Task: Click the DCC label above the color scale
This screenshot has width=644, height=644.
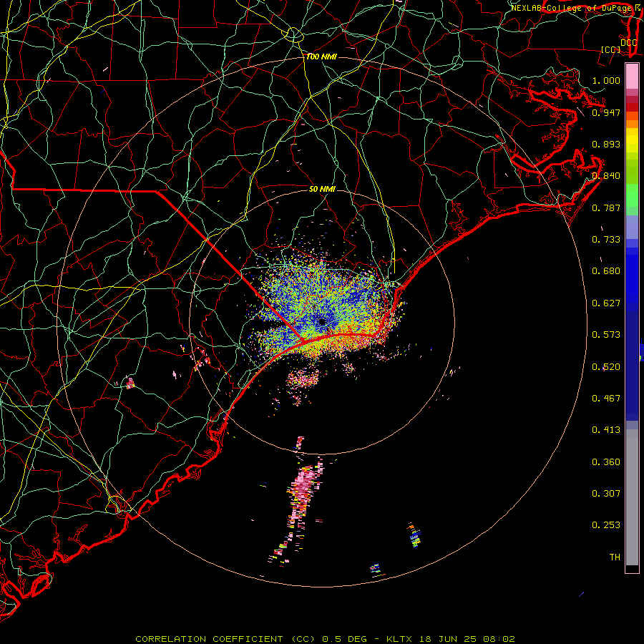Action: point(629,42)
